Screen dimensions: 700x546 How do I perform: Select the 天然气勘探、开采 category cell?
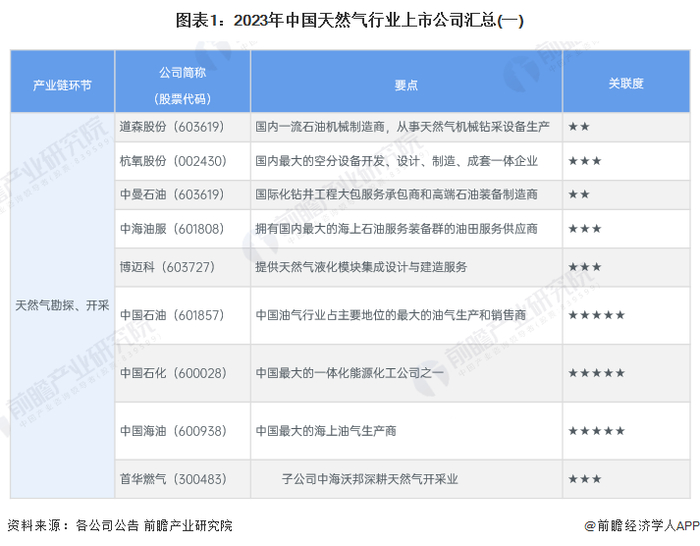click(62, 305)
